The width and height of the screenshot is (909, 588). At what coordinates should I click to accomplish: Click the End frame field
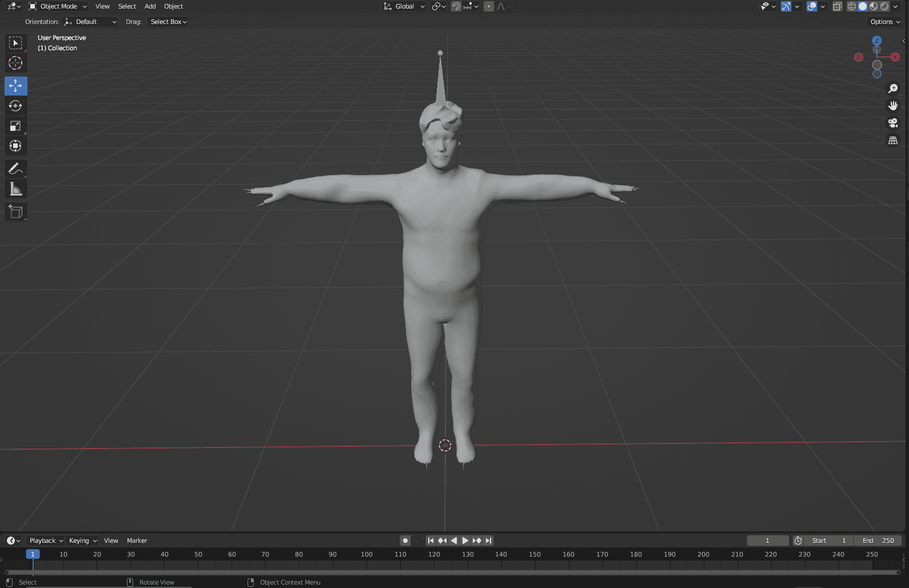[878, 541]
